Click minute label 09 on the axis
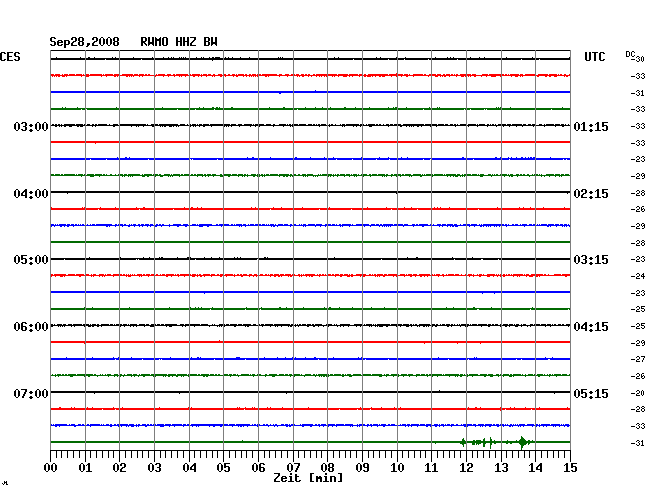The image size is (650, 494). (362, 467)
